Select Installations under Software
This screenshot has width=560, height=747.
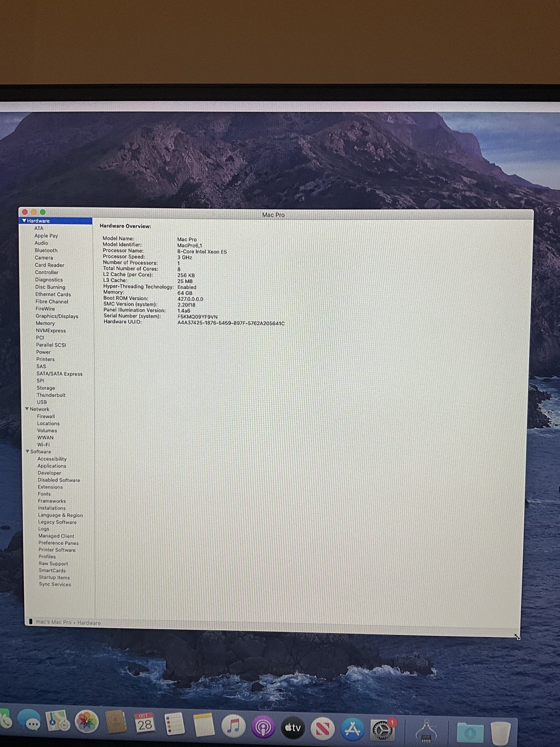(52, 508)
